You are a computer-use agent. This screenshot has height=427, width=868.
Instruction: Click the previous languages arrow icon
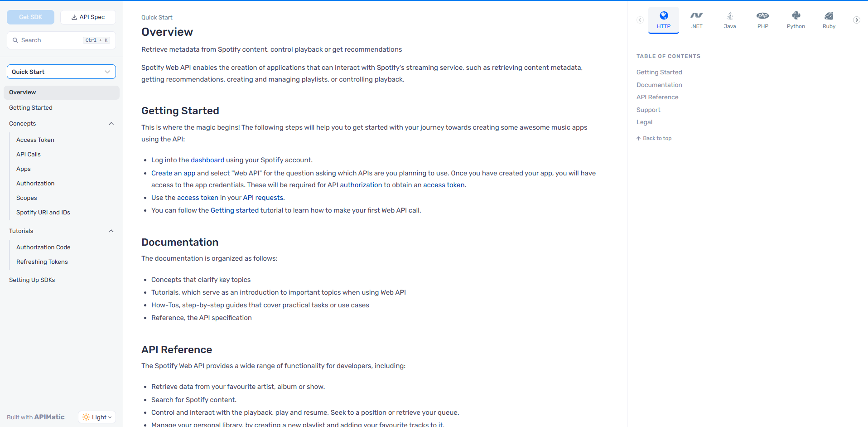(x=640, y=20)
